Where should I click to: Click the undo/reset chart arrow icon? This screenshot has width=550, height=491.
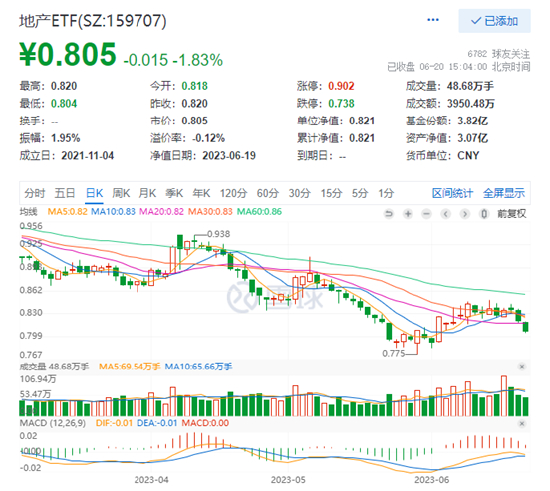(389, 214)
